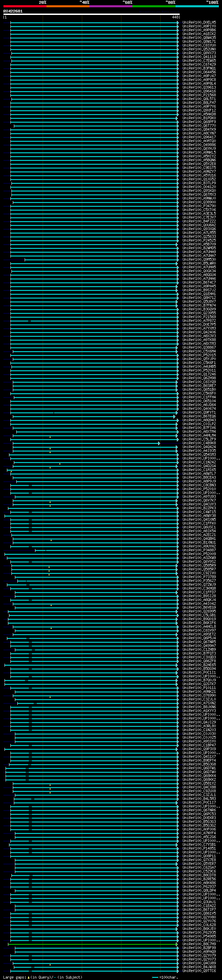
Task: Select the UniRef100_Q17246 label
Action: click(x=199, y=374)
